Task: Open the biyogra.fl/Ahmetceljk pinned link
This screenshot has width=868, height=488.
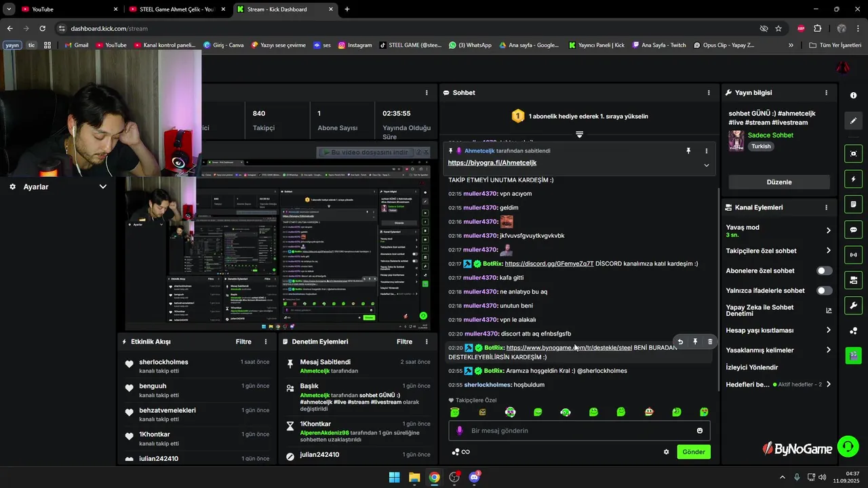Action: point(492,163)
